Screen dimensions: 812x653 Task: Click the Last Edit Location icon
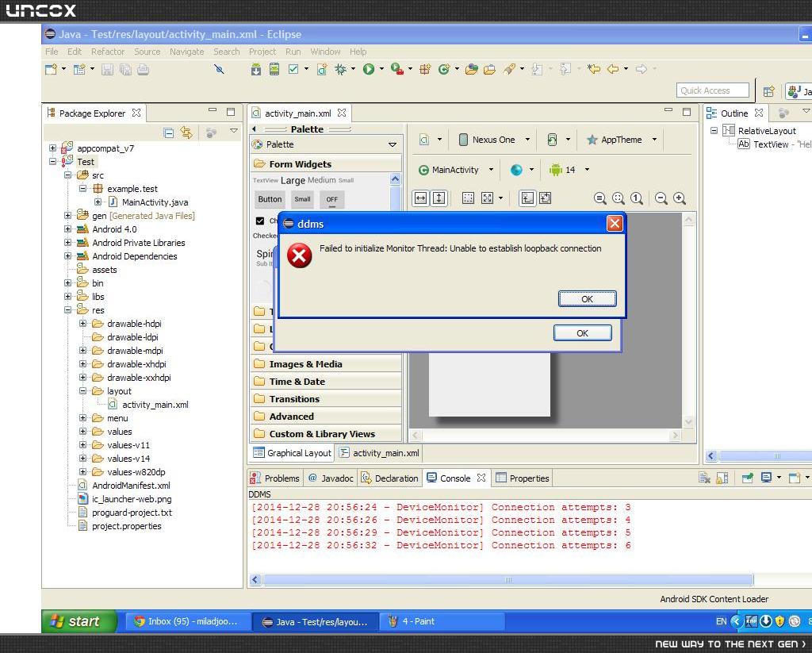coord(594,69)
